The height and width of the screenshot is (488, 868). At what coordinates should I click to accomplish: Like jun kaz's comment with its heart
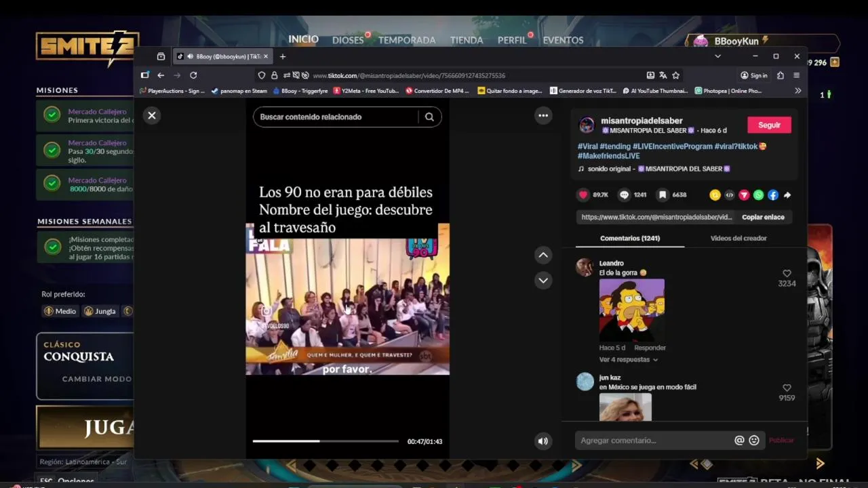pyautogui.click(x=787, y=388)
